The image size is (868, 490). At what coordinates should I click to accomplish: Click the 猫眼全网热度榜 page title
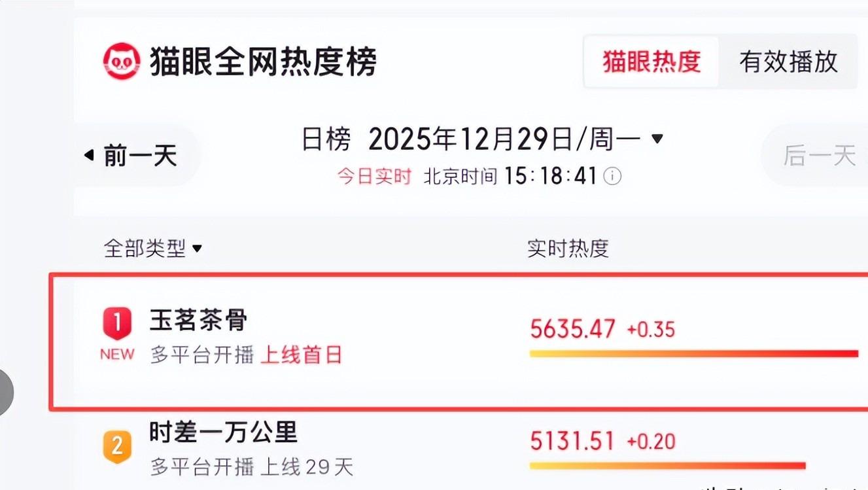(x=263, y=63)
